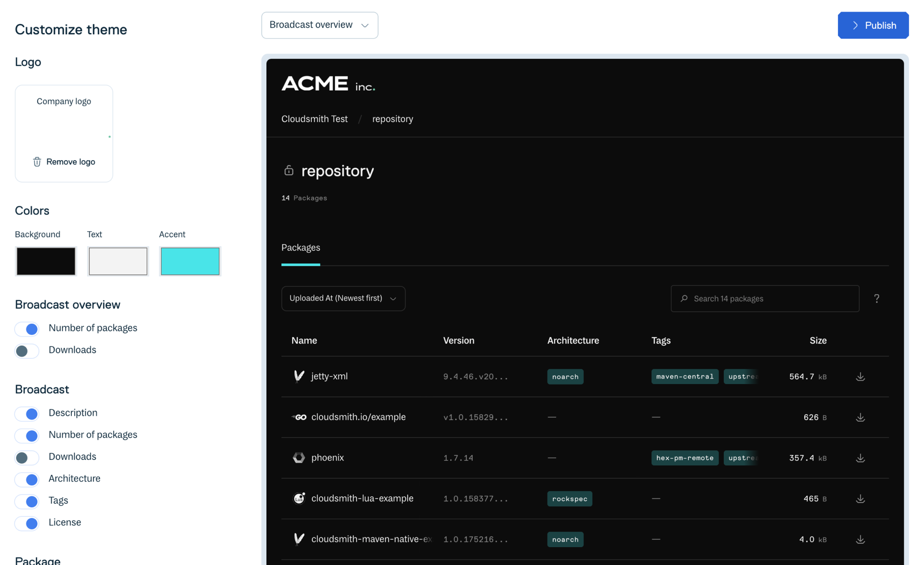
Task: Enable Downloads toggle under Broadcast overview
Action: pos(27,351)
